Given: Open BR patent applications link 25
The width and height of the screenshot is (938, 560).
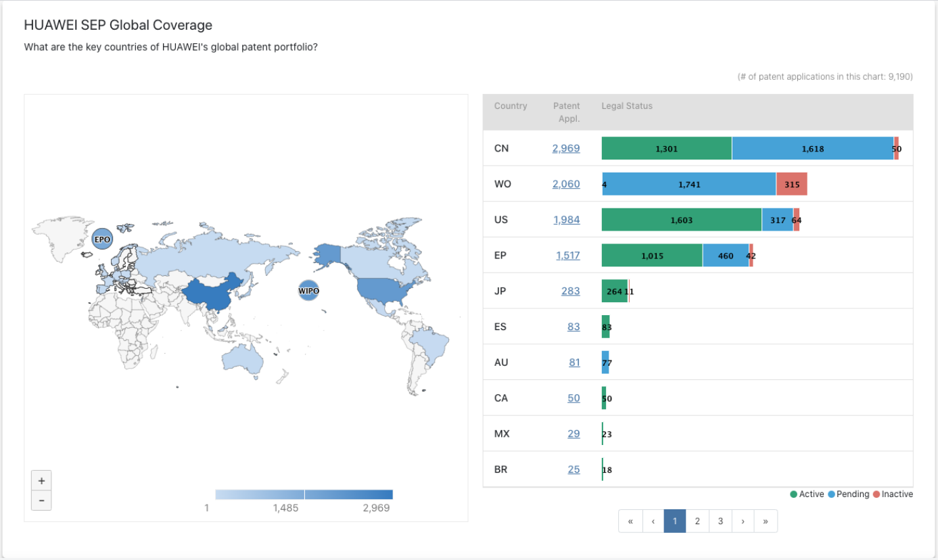Looking at the screenshot, I should pos(574,469).
